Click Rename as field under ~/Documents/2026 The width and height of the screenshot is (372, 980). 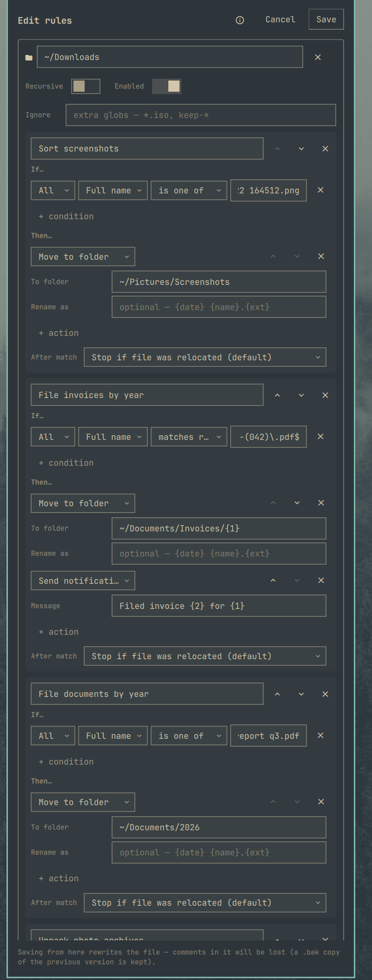click(x=219, y=852)
